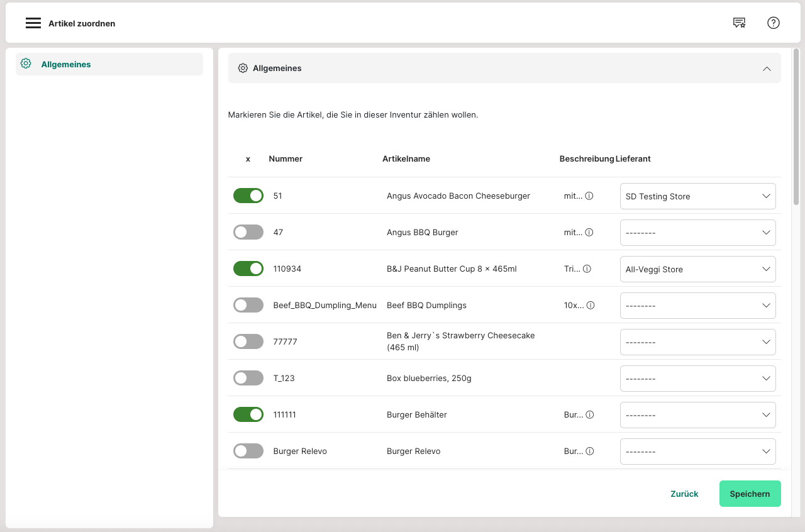Select Allgemeines in the left sidebar

pyautogui.click(x=66, y=64)
